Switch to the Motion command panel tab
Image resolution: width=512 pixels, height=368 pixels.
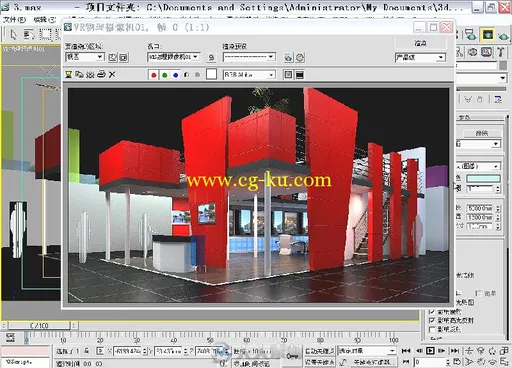[473, 52]
